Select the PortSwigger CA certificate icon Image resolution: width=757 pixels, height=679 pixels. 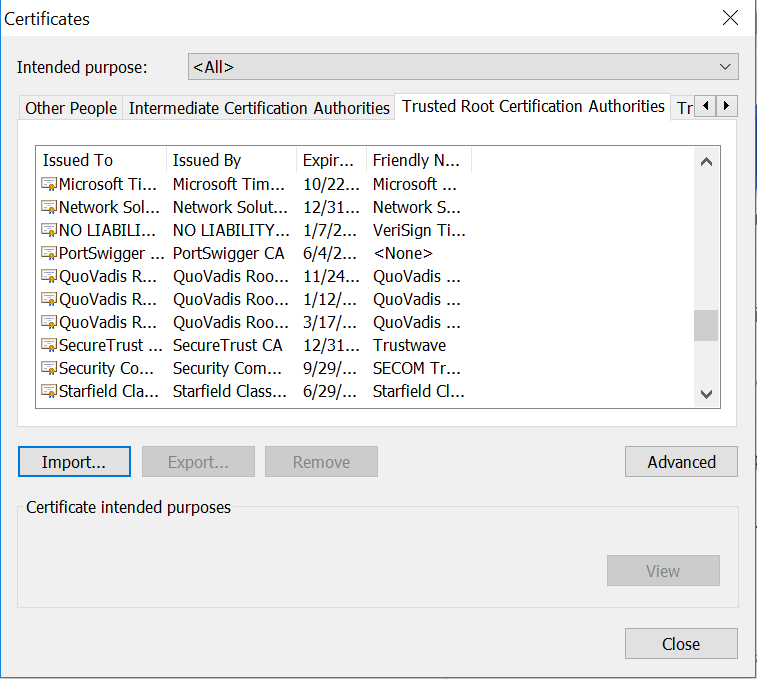click(x=48, y=253)
